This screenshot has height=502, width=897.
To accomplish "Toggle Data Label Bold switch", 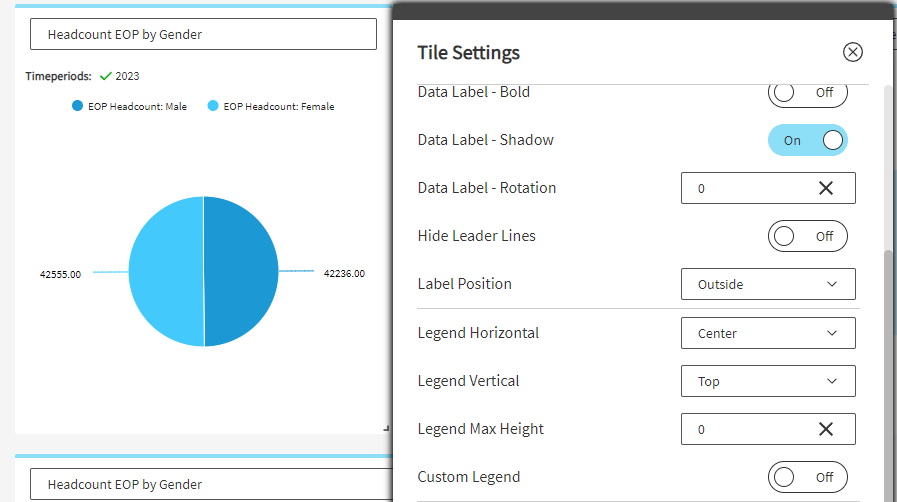I will coord(807,92).
